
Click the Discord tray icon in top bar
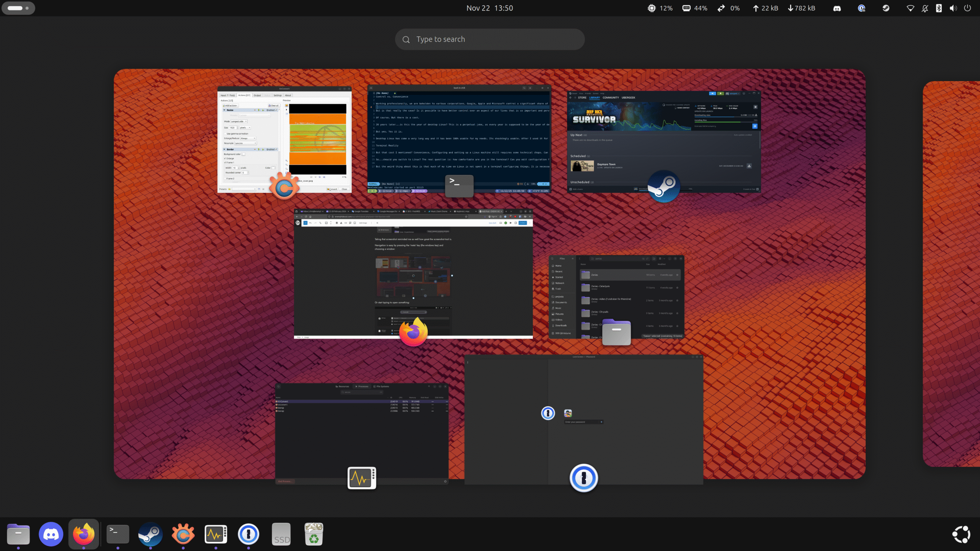(x=837, y=8)
